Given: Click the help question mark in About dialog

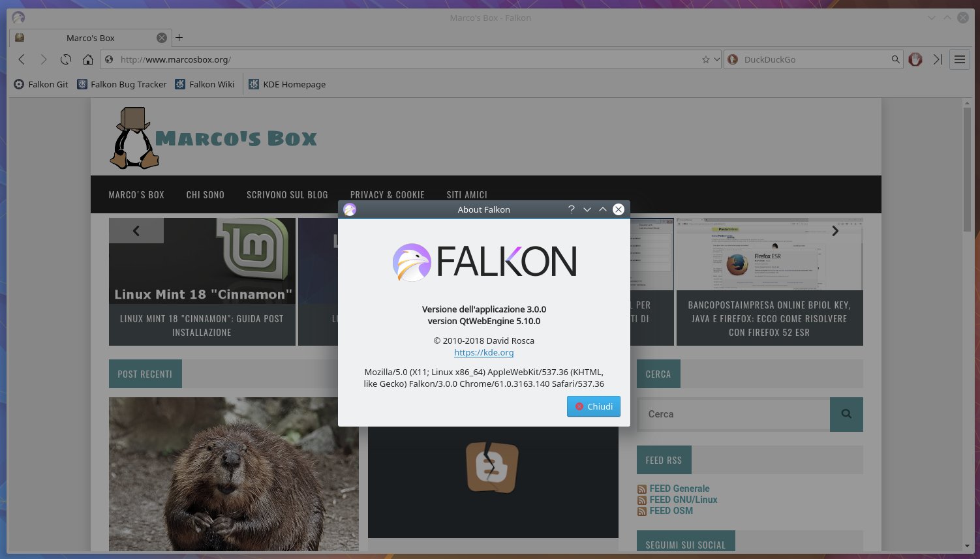Looking at the screenshot, I should [x=572, y=209].
